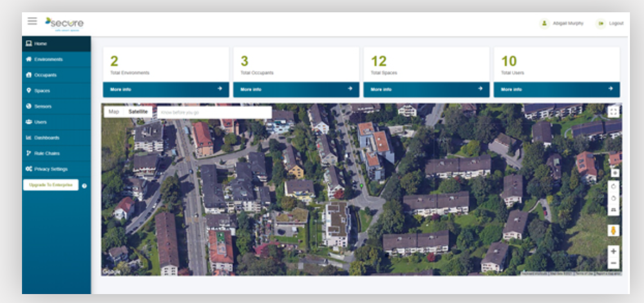
Task: Click the Street View pegman icon
Action: (x=614, y=231)
